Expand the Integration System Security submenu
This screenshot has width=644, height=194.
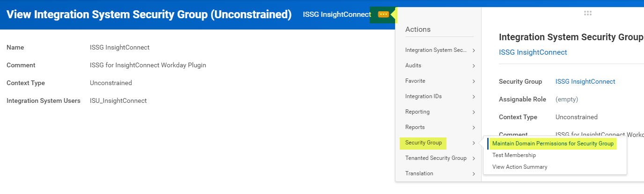click(x=474, y=50)
